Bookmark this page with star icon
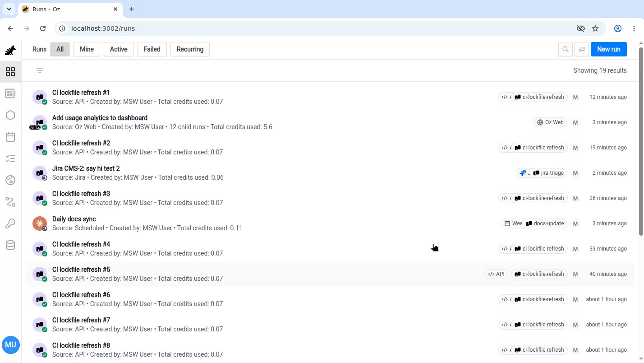This screenshot has height=363, width=644. [x=595, y=28]
